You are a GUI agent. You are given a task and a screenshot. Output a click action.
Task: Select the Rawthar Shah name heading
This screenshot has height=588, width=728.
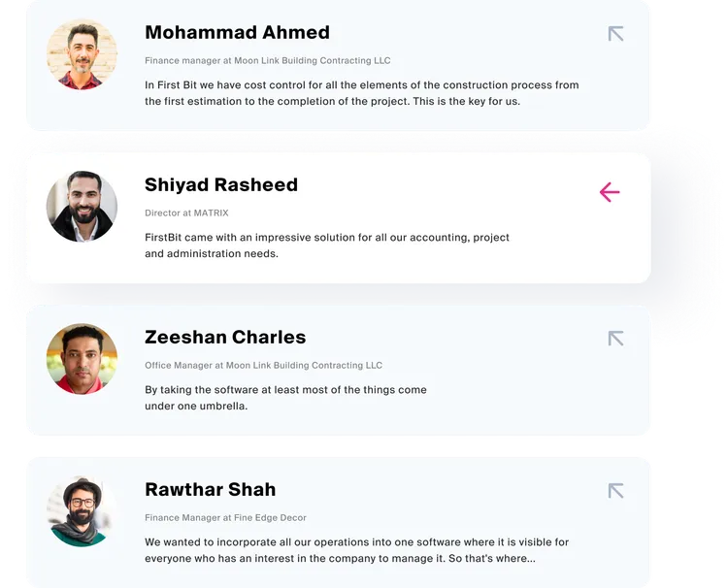[211, 489]
